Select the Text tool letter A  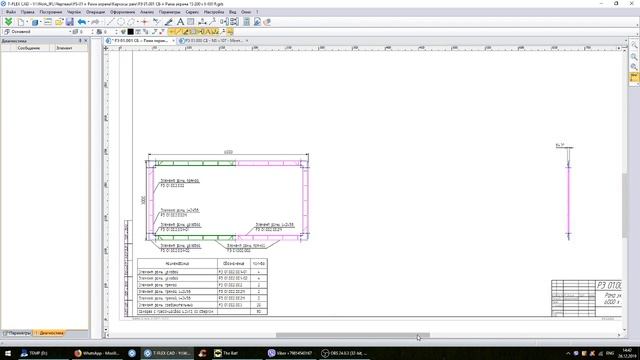coord(180,22)
